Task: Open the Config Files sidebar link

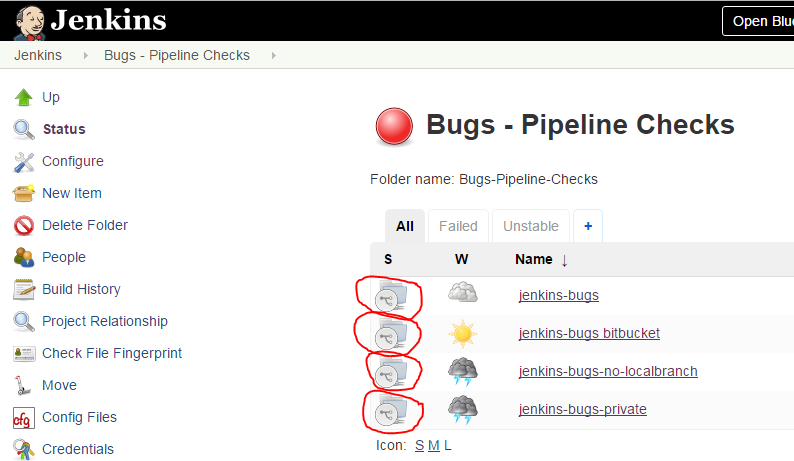Action: coord(80,417)
